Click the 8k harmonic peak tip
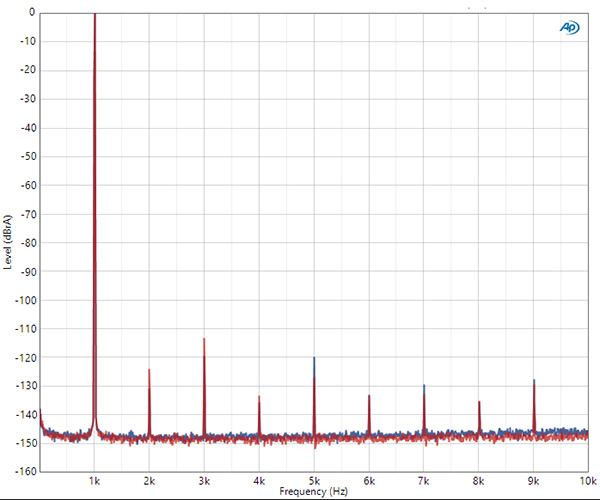Viewport: 600px width, 500px height. pyautogui.click(x=479, y=402)
